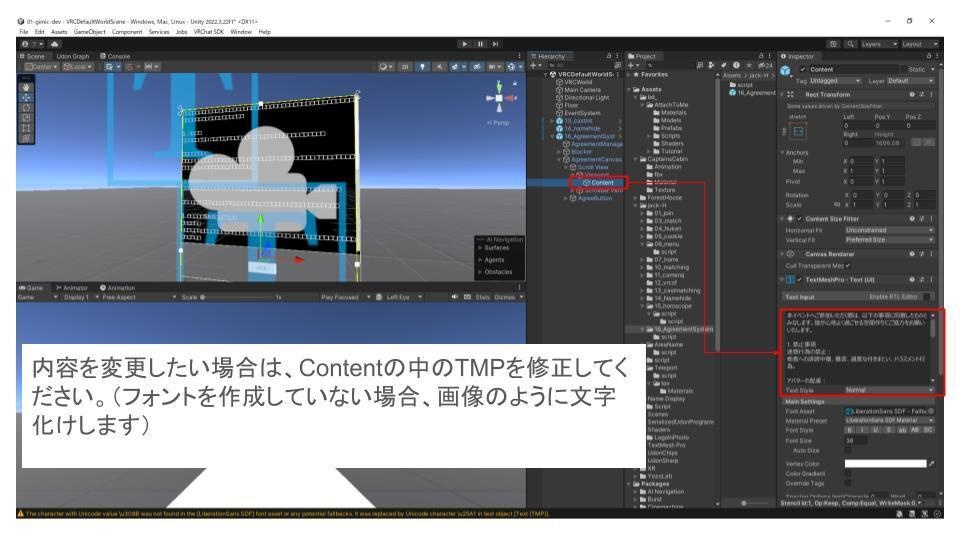Toggle the Content object active checkbox
The height and width of the screenshot is (540, 960).
tap(803, 70)
